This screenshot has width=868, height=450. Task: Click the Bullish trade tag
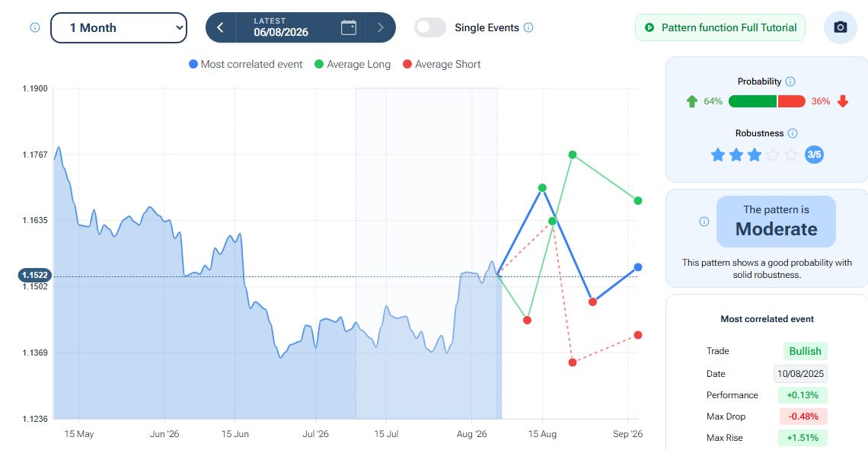[805, 351]
